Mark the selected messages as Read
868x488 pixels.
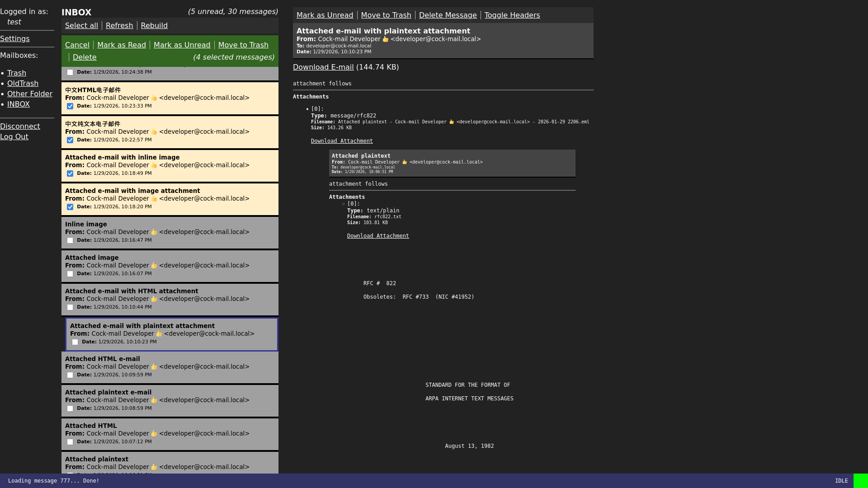pyautogui.click(x=121, y=45)
